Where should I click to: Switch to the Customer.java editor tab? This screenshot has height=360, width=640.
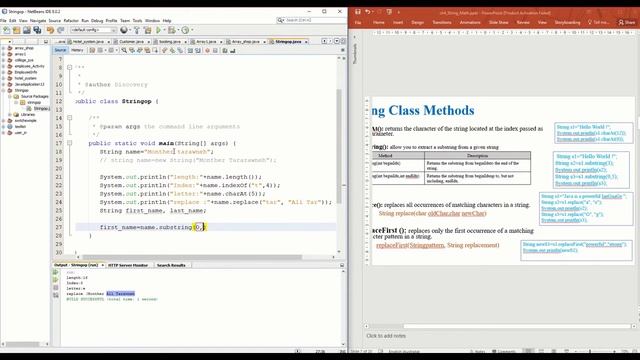(132, 42)
